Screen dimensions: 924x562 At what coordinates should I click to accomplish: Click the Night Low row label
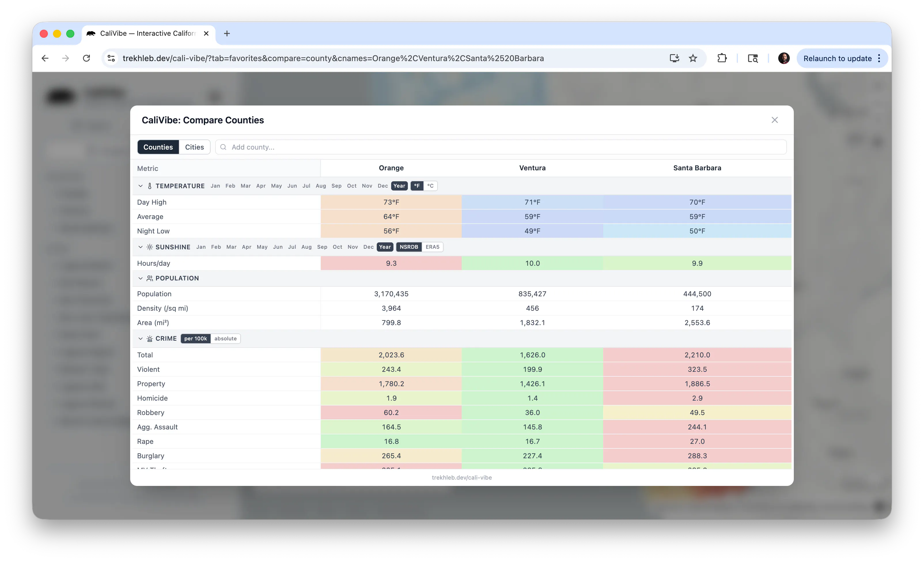click(x=153, y=231)
